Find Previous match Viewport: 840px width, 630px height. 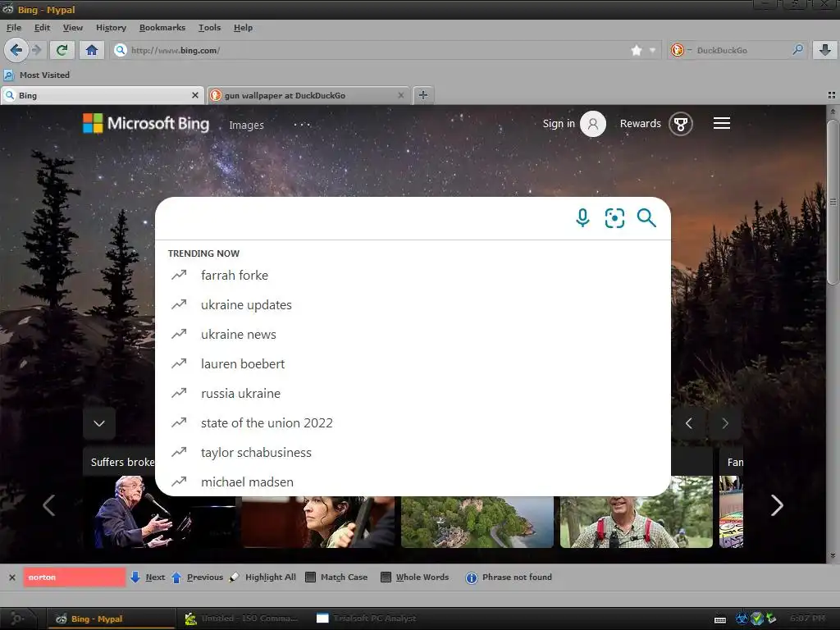tap(197, 577)
